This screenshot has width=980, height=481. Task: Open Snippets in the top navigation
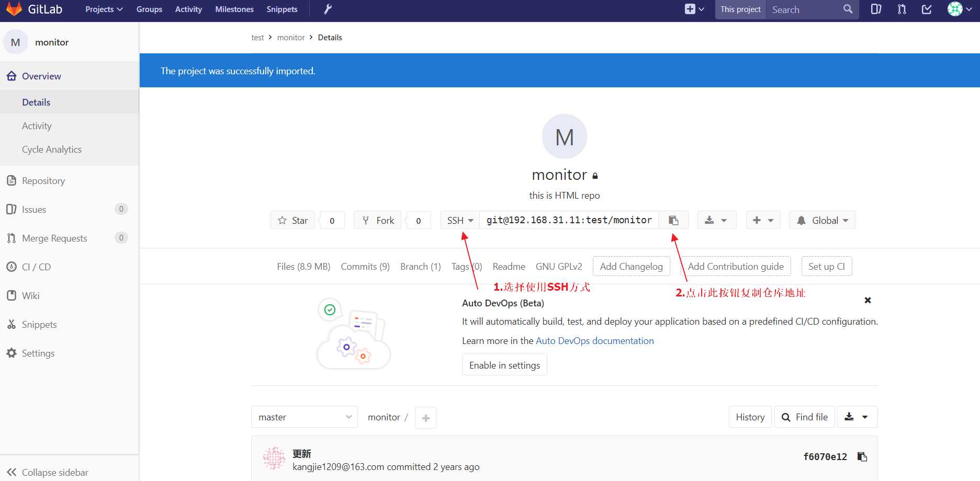[282, 9]
